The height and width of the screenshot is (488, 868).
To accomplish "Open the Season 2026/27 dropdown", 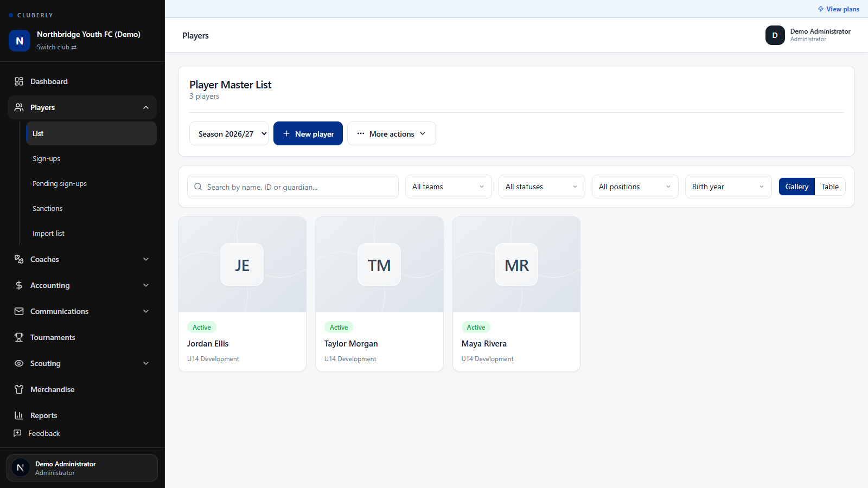I will tap(229, 133).
